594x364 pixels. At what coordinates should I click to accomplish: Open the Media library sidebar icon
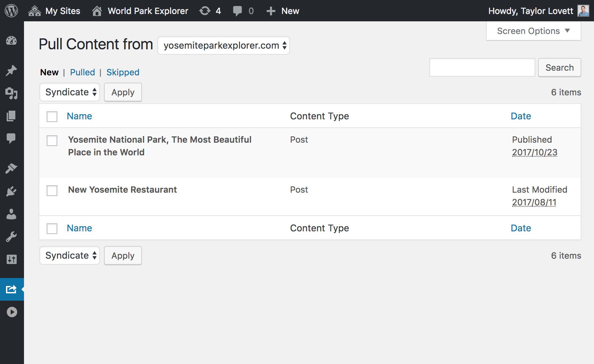click(11, 93)
